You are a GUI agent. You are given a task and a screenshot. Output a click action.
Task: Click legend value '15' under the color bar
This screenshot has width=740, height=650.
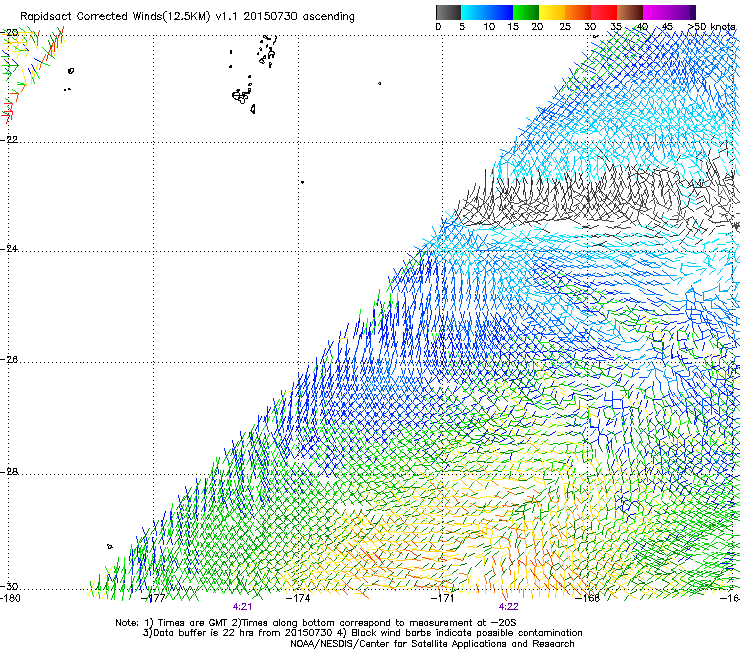click(x=513, y=27)
